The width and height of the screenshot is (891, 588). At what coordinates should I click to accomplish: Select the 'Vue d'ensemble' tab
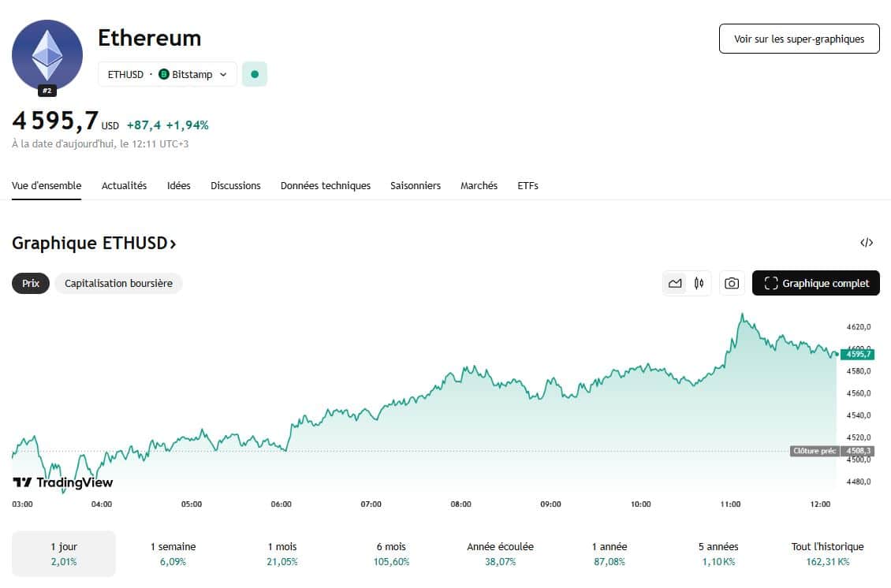tap(47, 186)
